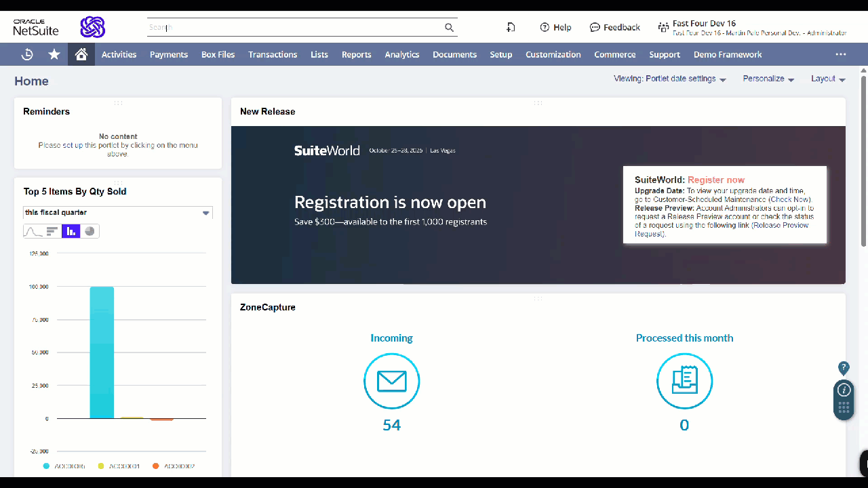The image size is (868, 488).
Task: Open the Fast Four Dev 16 role menu
Action: (x=759, y=28)
